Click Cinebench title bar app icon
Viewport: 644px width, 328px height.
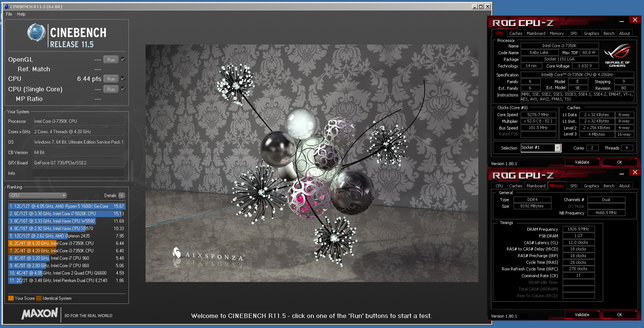pyautogui.click(x=6, y=6)
